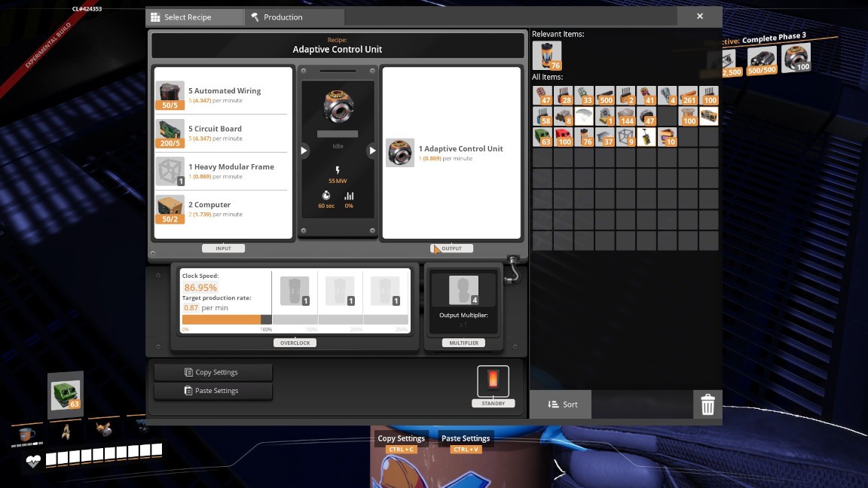Toggle the Standby power switch
Screen dimensions: 868x488
pos(493,380)
